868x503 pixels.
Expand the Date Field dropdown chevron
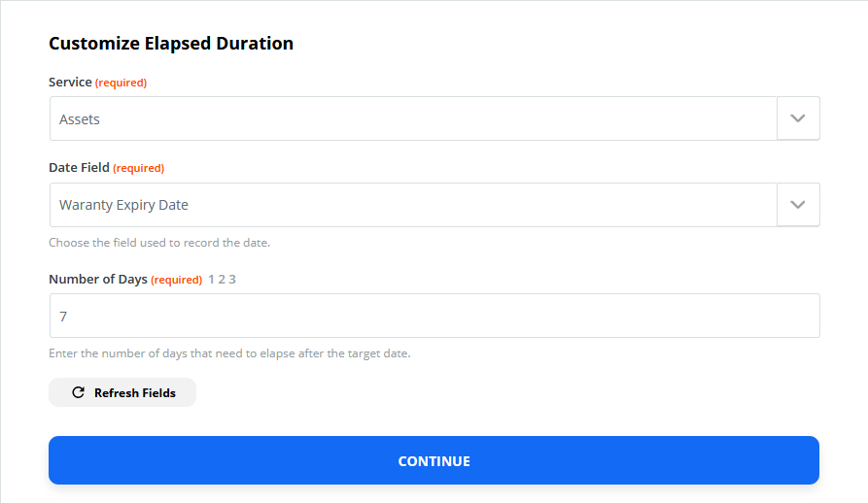pos(798,205)
